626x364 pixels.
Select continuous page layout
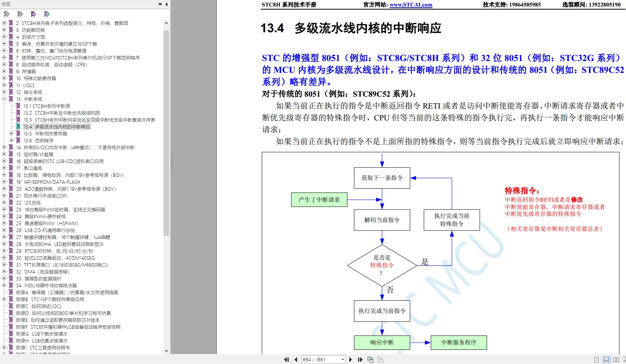point(606,359)
